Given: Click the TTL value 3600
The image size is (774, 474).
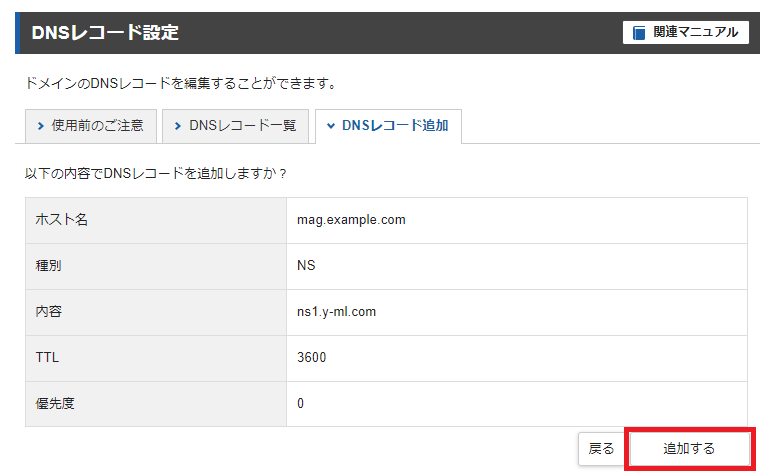Looking at the screenshot, I should pos(311,357).
